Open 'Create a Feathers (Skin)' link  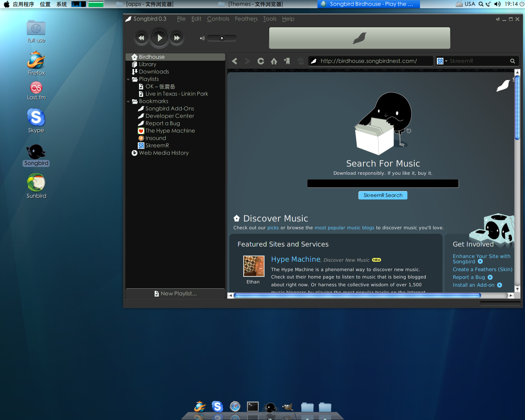(x=482, y=269)
